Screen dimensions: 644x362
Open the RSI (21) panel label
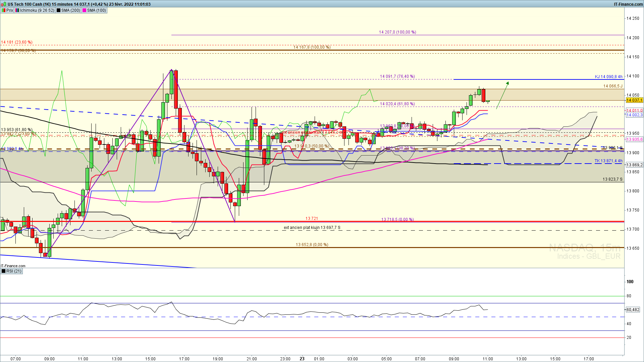click(14, 271)
